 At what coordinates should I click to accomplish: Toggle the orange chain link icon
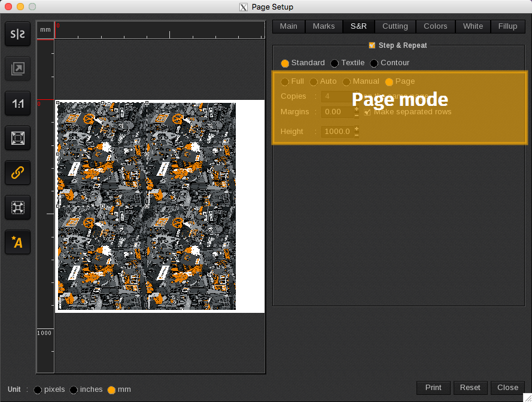click(18, 173)
